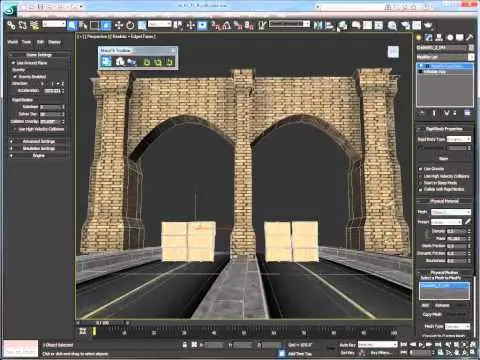Open the selection filter dropdown on toolbar
The height and width of the screenshot is (360, 480).
point(54,24)
